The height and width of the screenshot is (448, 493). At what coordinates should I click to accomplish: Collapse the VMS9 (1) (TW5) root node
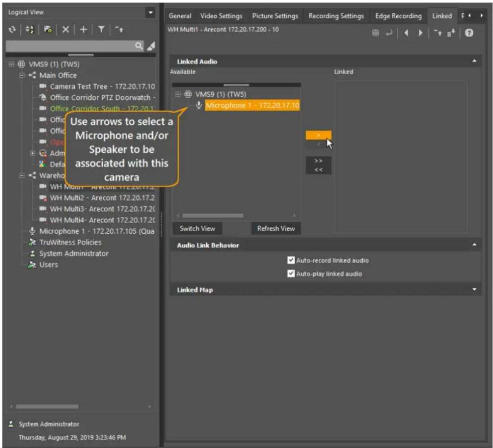11,64
